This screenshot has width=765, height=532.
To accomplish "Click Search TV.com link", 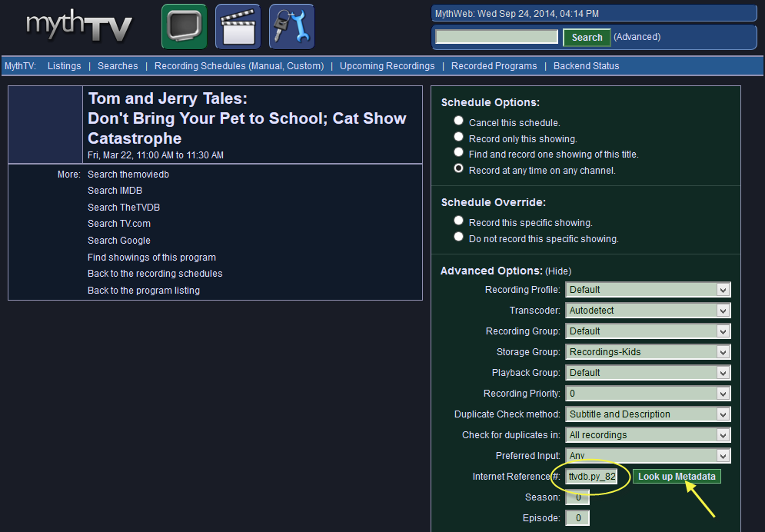I will pos(119,224).
